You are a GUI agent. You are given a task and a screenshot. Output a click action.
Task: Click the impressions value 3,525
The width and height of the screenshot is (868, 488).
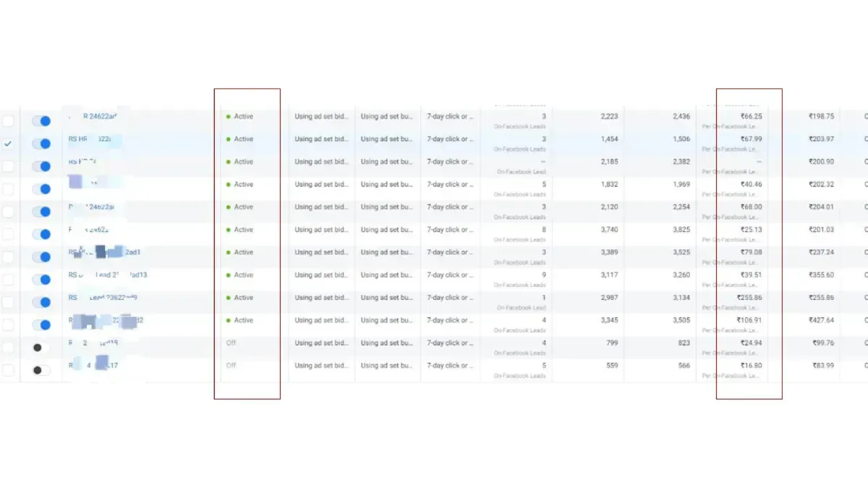pos(681,252)
